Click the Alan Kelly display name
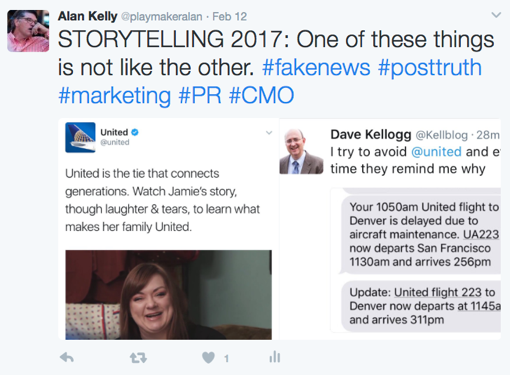This screenshot has height=375, width=510. (87, 16)
